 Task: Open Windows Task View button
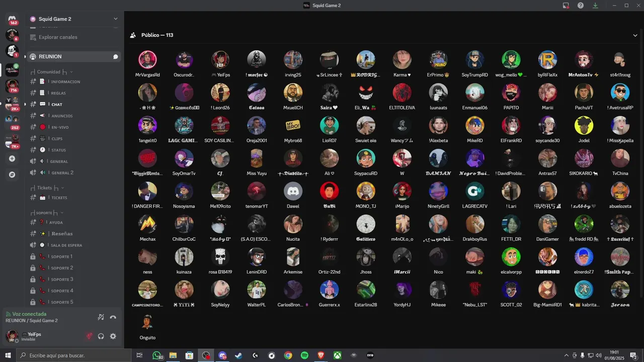coord(139,355)
